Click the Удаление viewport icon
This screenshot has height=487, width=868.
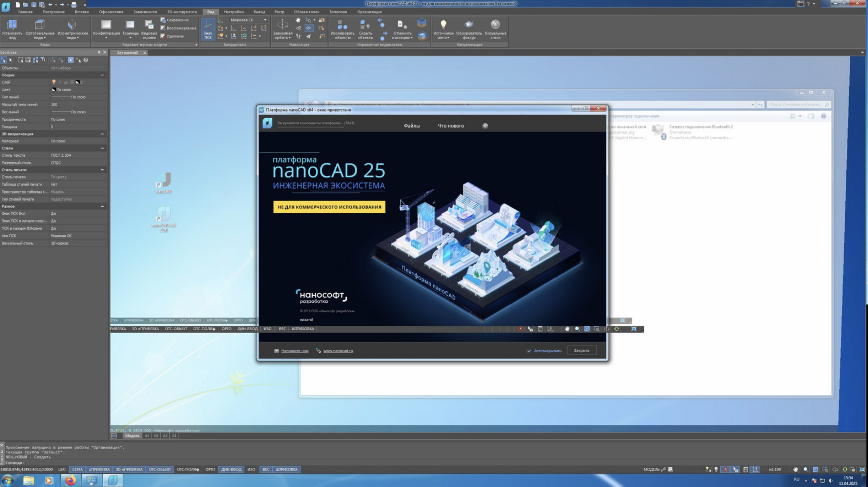[x=163, y=36]
